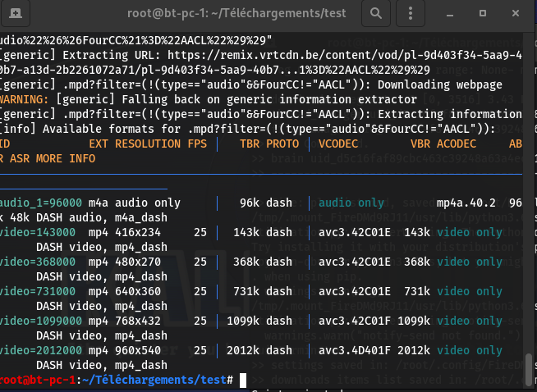Click the 480x270 resolution value

coord(138,262)
